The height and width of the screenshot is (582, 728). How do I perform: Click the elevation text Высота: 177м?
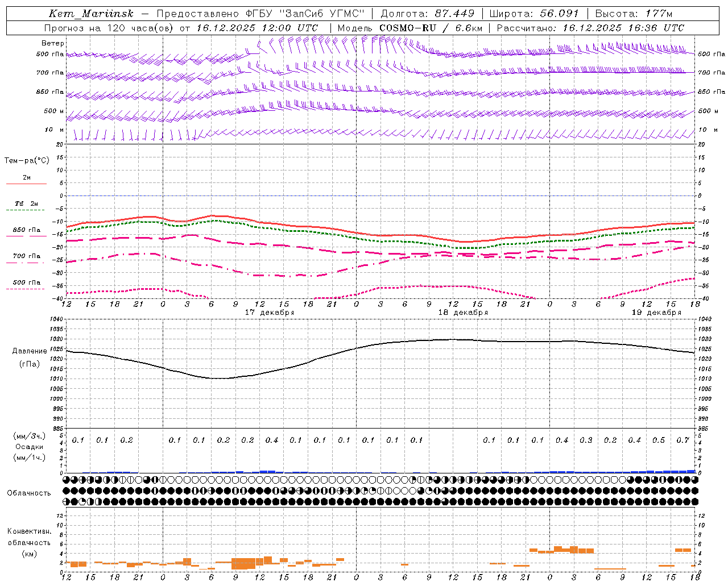click(x=634, y=14)
